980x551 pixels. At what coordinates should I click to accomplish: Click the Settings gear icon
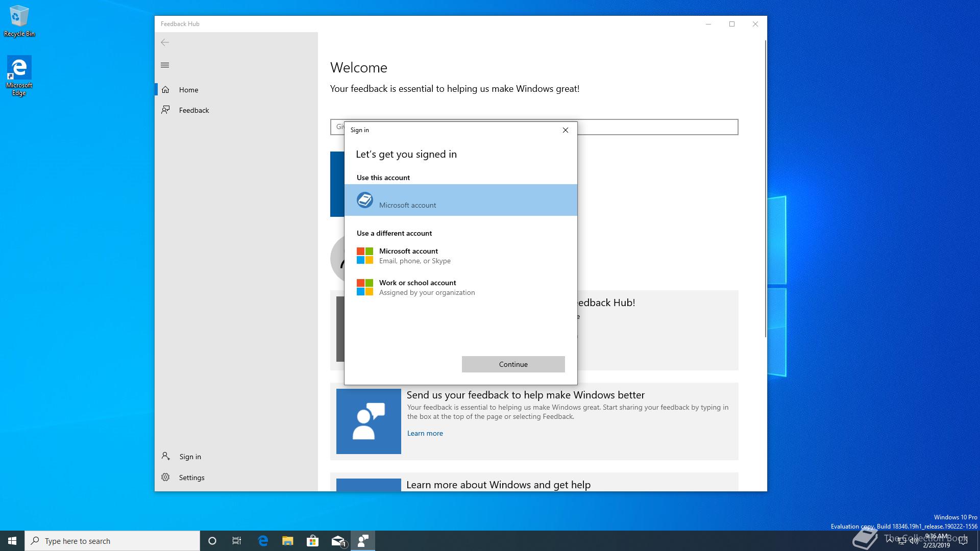(165, 477)
